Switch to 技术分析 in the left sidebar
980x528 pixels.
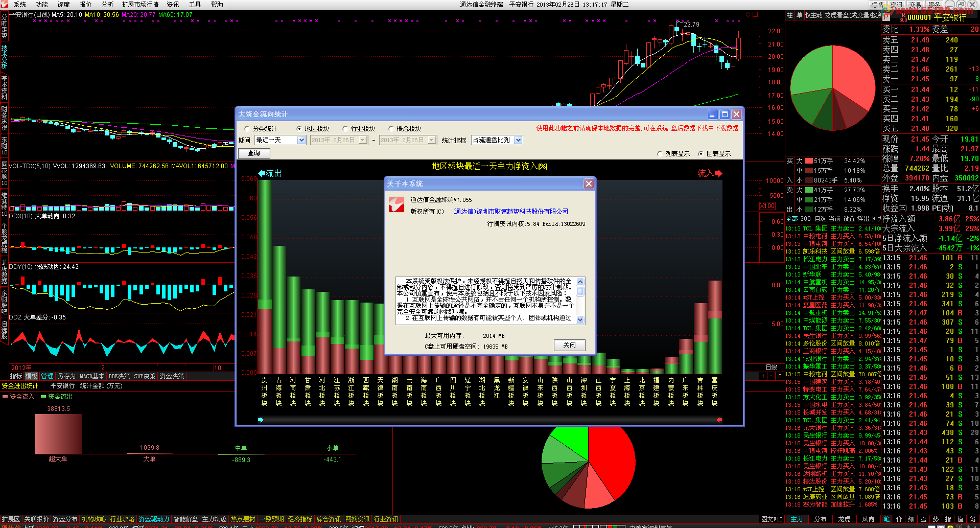click(4, 56)
